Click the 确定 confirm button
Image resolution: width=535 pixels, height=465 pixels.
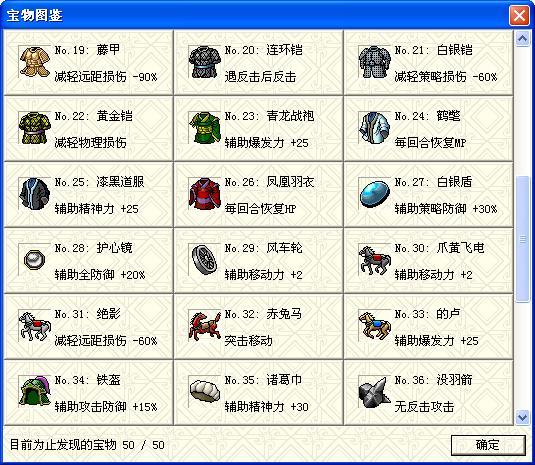pyautogui.click(x=488, y=445)
